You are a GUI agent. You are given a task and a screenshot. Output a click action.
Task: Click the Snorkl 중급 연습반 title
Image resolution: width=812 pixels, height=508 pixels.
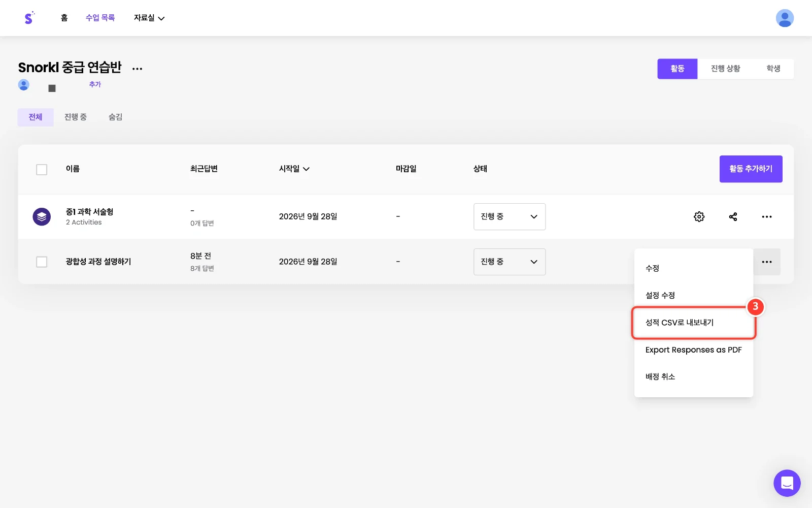70,68
